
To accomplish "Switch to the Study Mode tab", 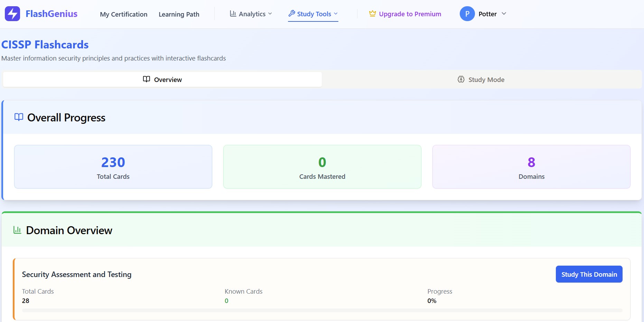I will coord(481,80).
